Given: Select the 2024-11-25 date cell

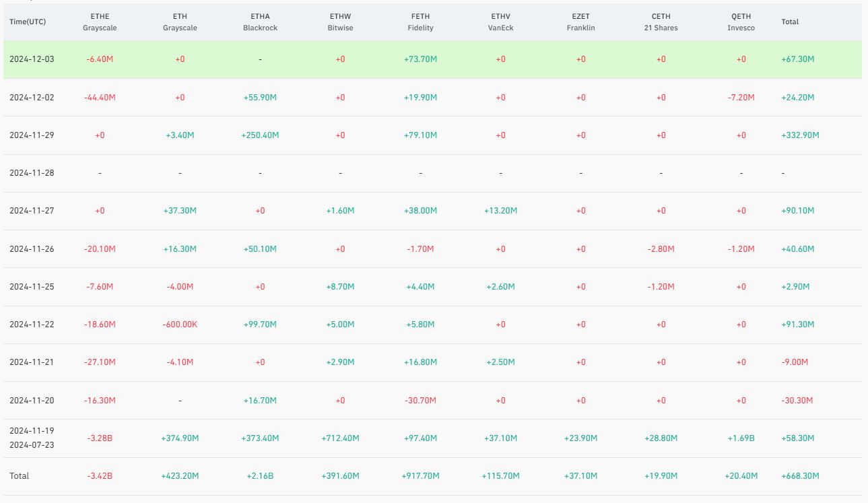Looking at the screenshot, I should 32,287.
